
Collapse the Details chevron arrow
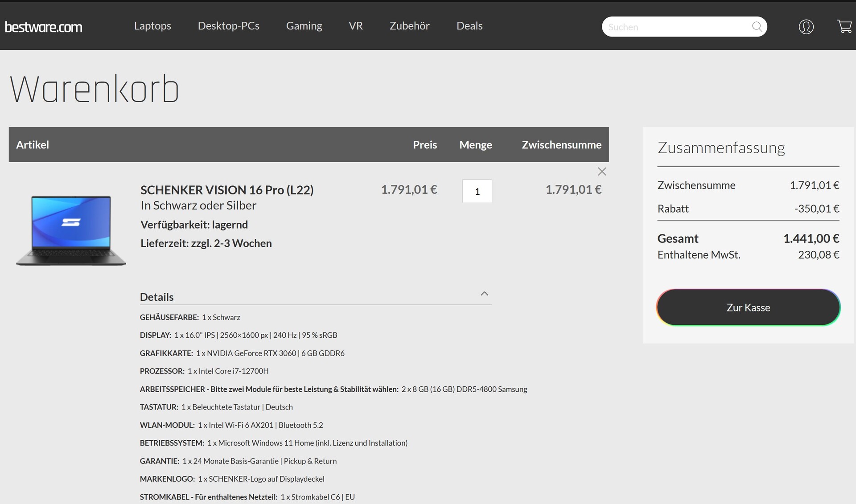tap(484, 294)
